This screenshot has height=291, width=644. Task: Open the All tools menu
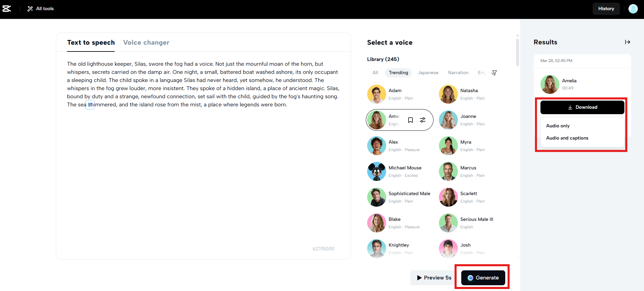[x=41, y=9]
